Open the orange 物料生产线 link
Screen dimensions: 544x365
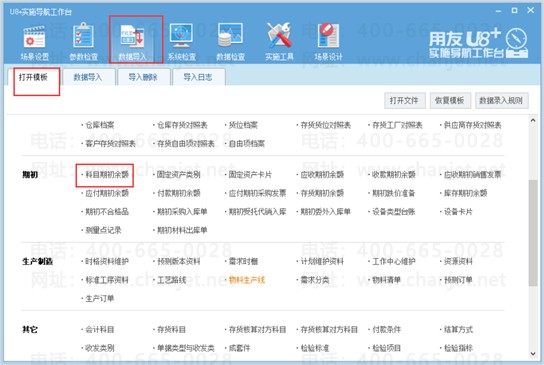[247, 280]
